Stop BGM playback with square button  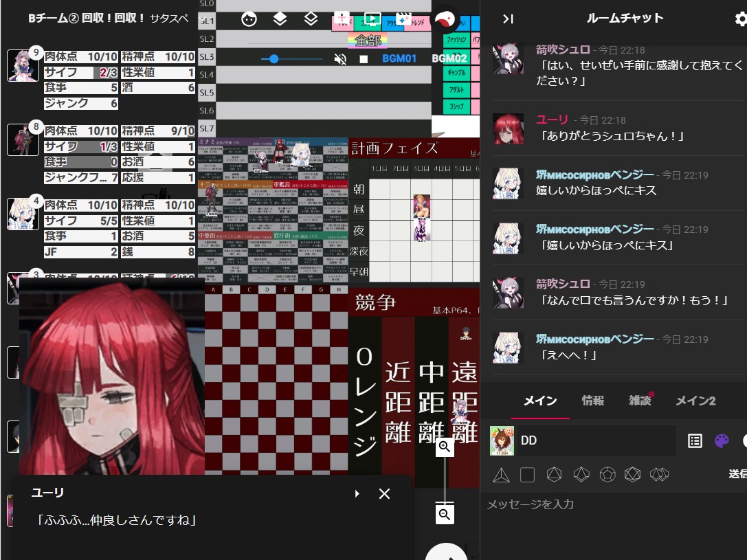(364, 59)
